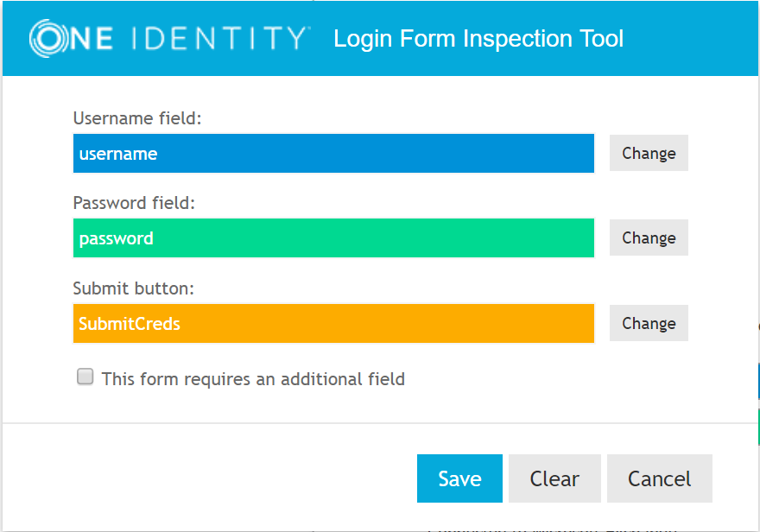Select the green password field box

coord(333,238)
